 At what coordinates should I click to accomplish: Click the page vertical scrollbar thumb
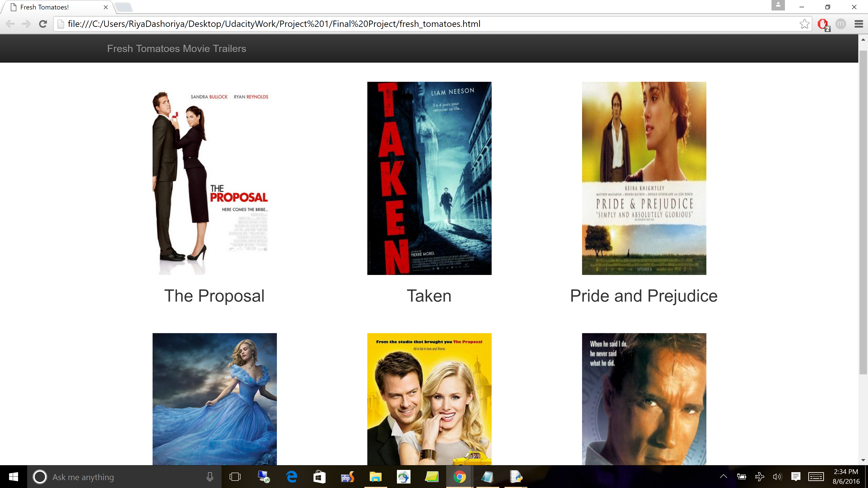(863, 212)
